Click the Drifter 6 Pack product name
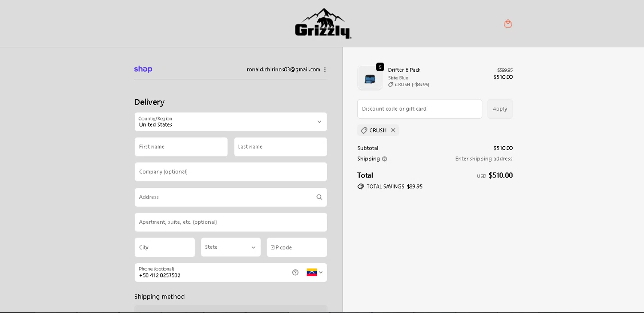This screenshot has width=644, height=313. pos(404,70)
